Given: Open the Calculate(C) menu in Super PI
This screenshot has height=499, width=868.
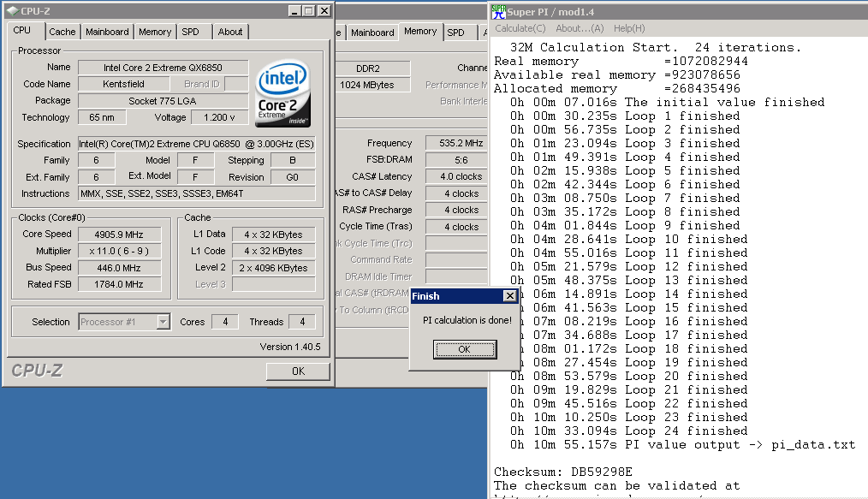Looking at the screenshot, I should point(520,28).
